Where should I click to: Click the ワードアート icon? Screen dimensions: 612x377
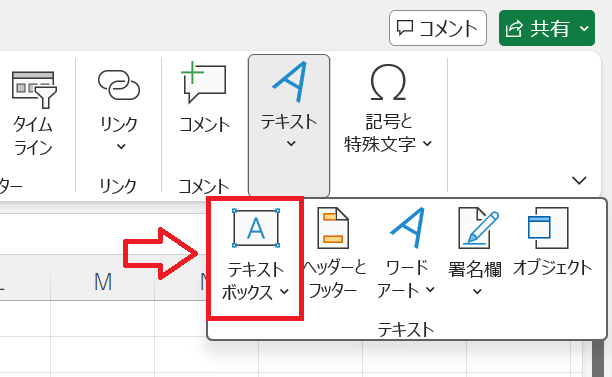coord(407,228)
